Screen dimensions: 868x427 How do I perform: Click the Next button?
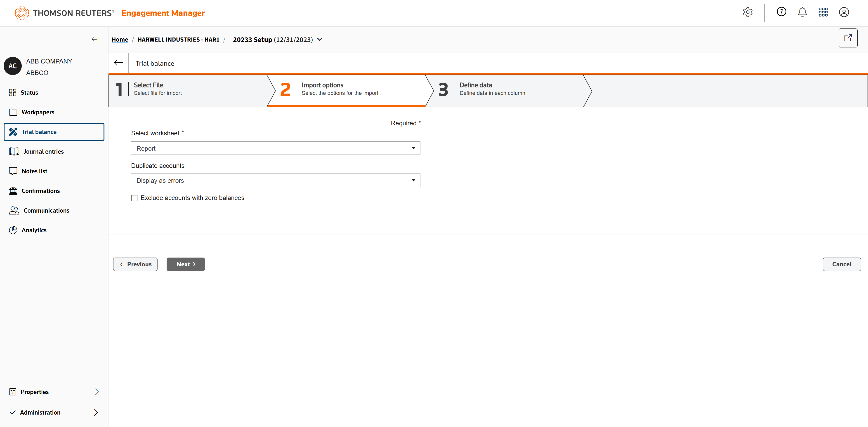pos(185,264)
